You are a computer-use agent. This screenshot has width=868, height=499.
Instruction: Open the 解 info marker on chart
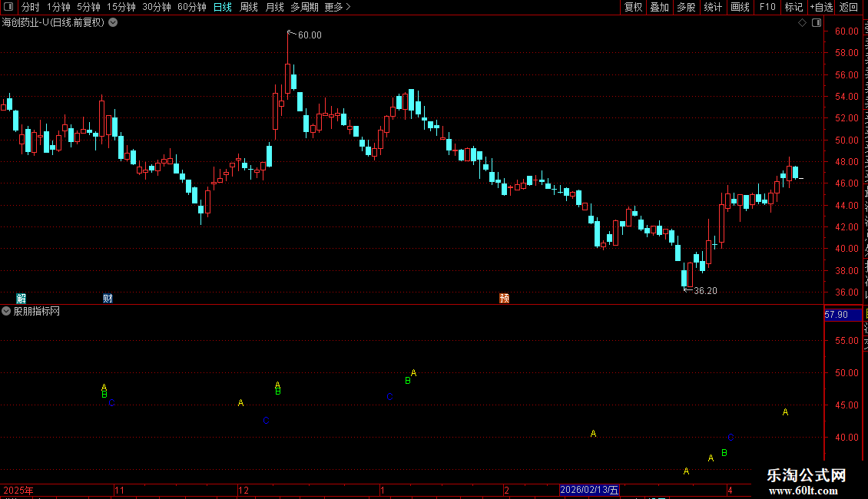(21, 299)
